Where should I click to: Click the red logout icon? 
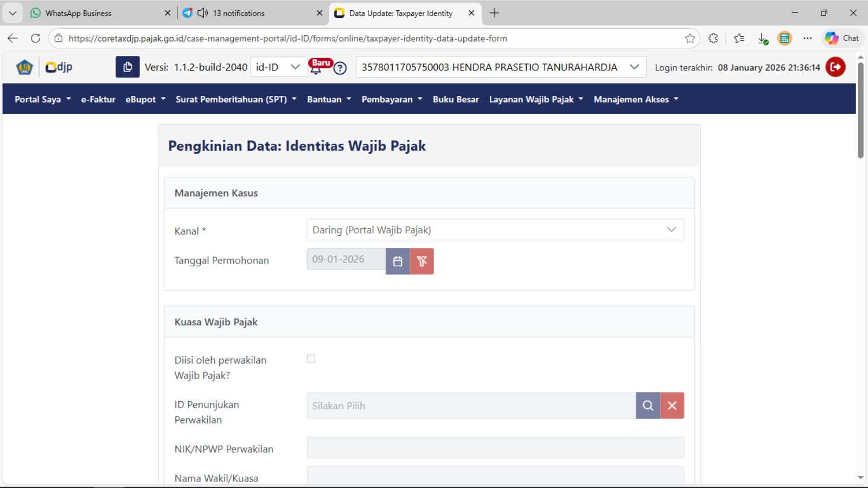[x=835, y=67]
